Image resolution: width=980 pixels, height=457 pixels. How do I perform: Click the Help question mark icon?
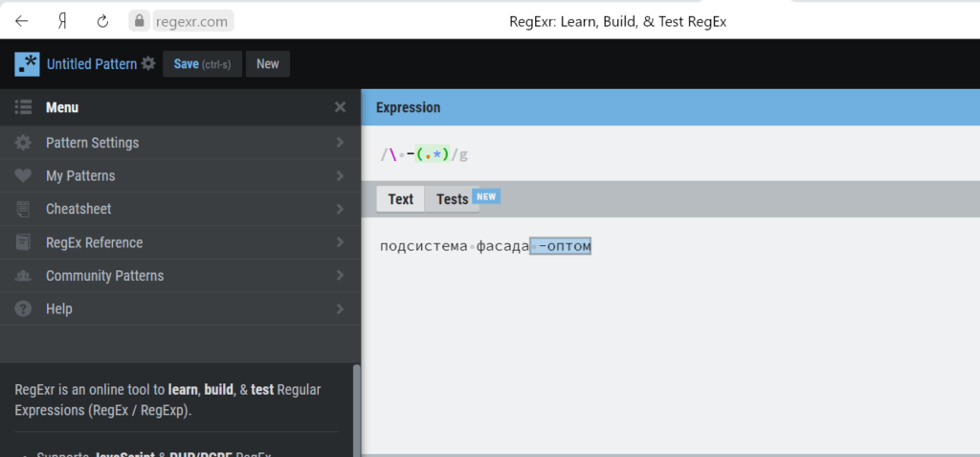point(24,308)
